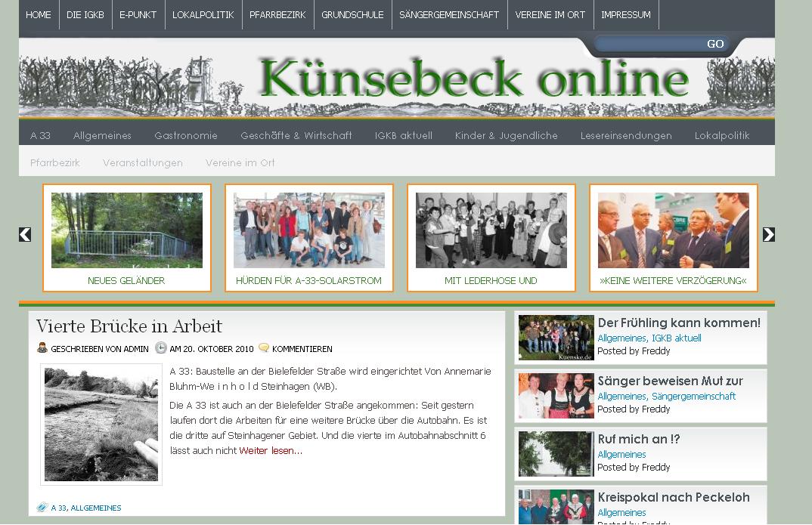
Task: Click the GO search button
Action: 715,44
